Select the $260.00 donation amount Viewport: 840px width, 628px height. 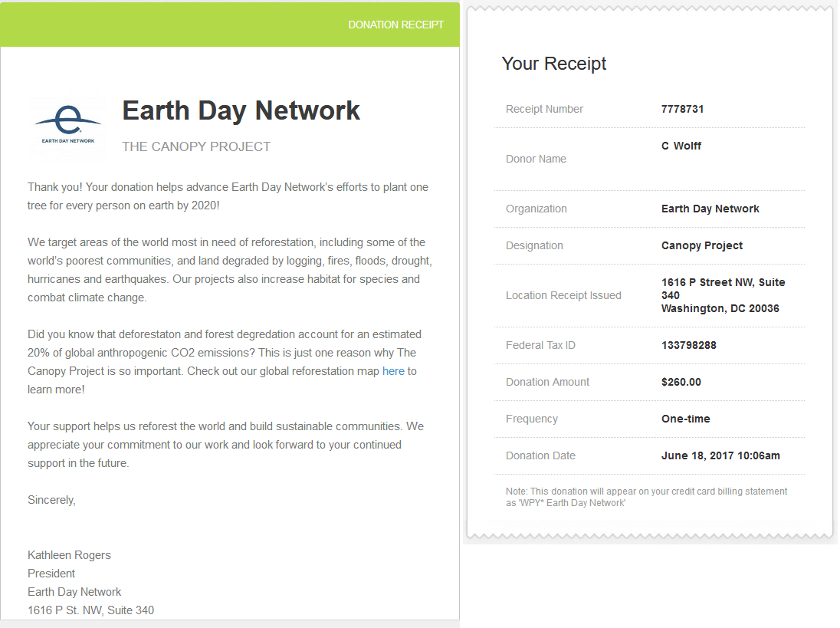tap(681, 382)
